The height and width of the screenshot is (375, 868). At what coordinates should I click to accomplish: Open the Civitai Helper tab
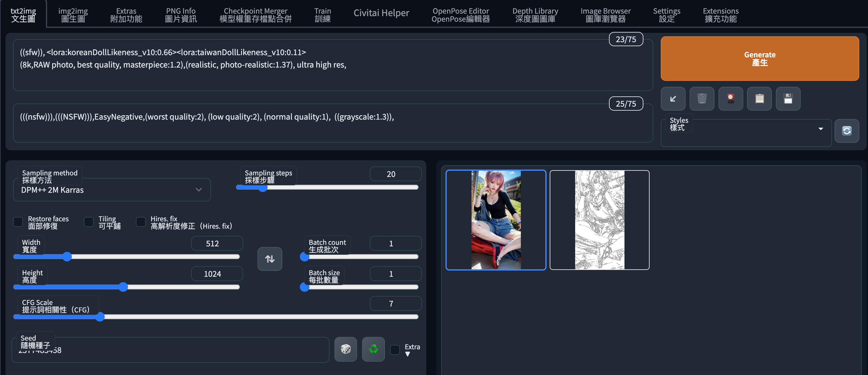coord(381,13)
